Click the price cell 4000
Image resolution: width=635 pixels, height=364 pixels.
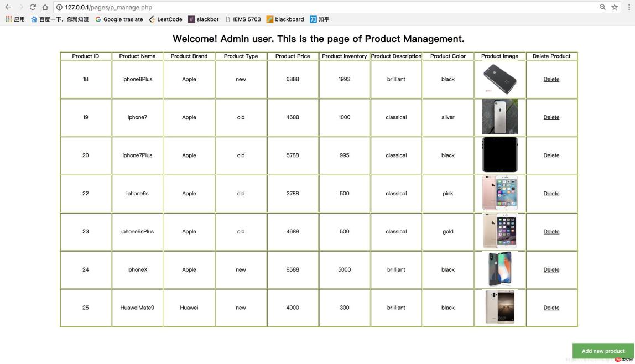(x=293, y=308)
